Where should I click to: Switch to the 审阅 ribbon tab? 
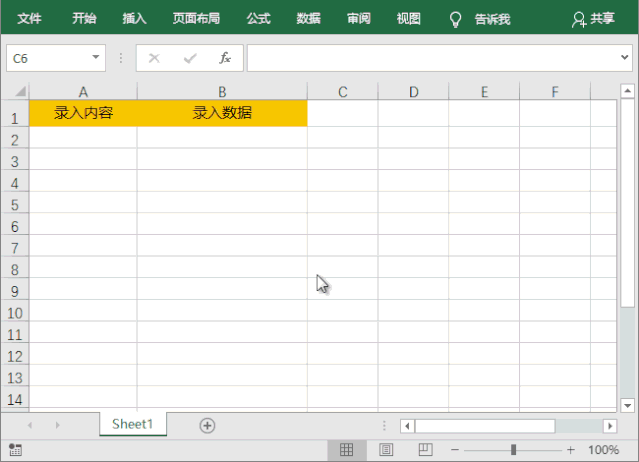point(359,18)
